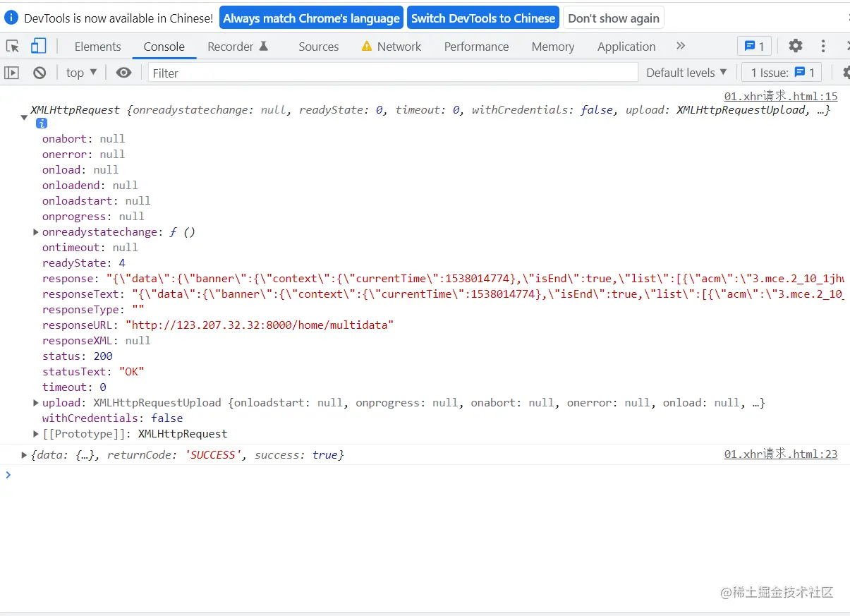The height and width of the screenshot is (616, 850).
Task: Click the statusText "OK" property
Action: [93, 372]
